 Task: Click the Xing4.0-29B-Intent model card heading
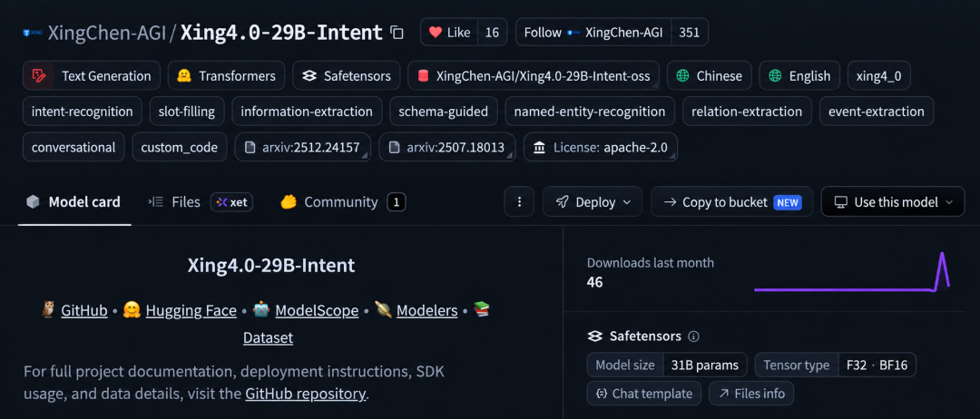click(x=271, y=266)
